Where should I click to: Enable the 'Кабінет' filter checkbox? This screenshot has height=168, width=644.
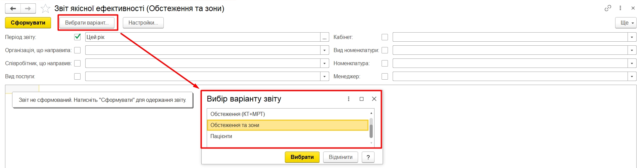[385, 37]
